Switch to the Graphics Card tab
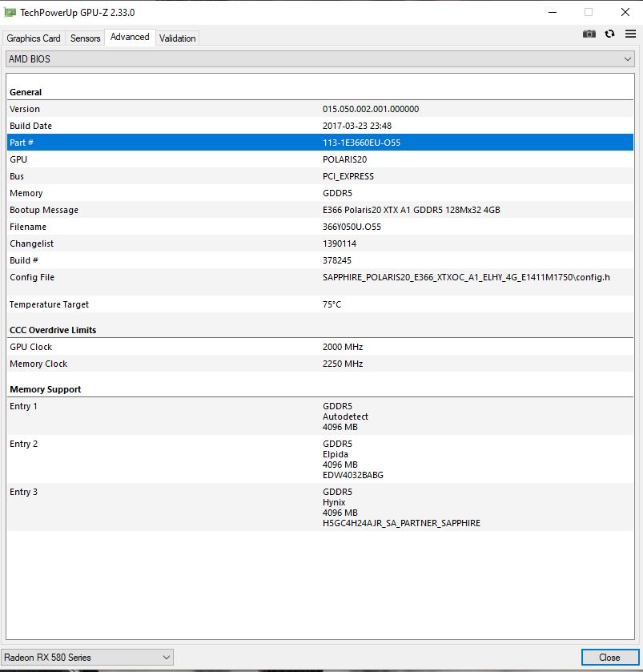The image size is (643, 672). coord(34,38)
